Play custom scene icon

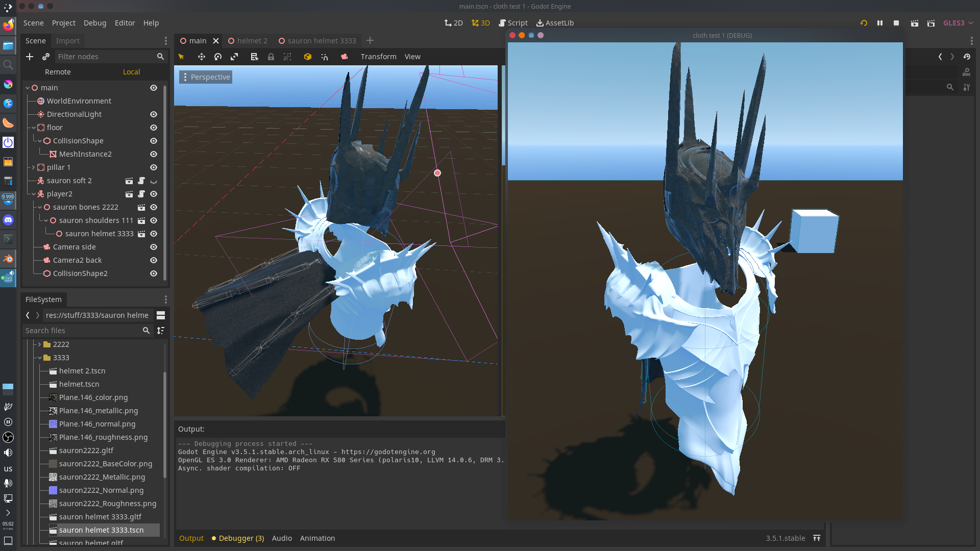[931, 23]
